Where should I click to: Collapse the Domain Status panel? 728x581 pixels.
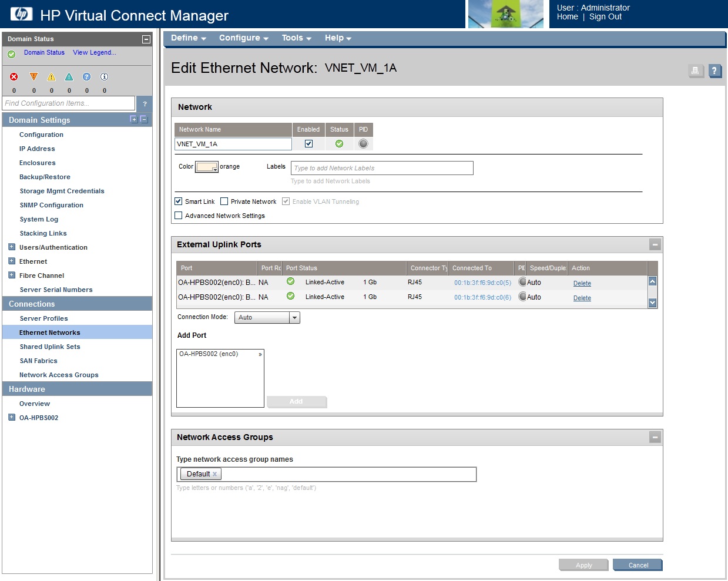point(146,39)
